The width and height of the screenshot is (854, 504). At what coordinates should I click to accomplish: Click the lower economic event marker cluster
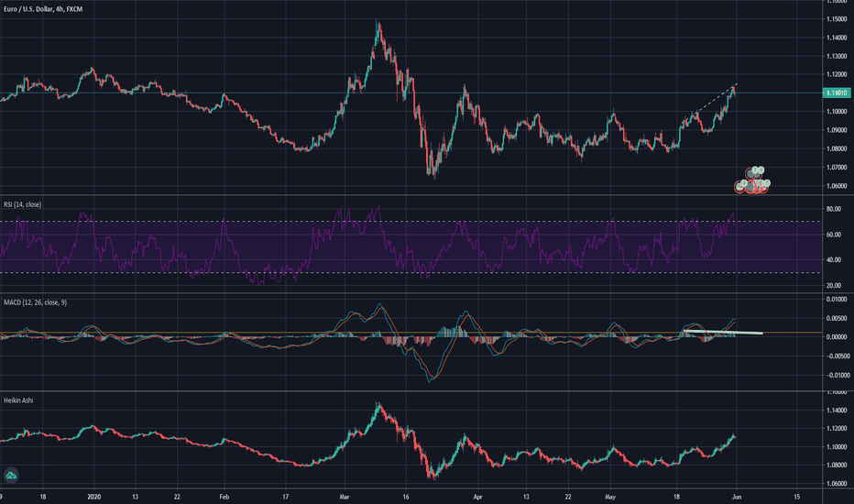[752, 186]
